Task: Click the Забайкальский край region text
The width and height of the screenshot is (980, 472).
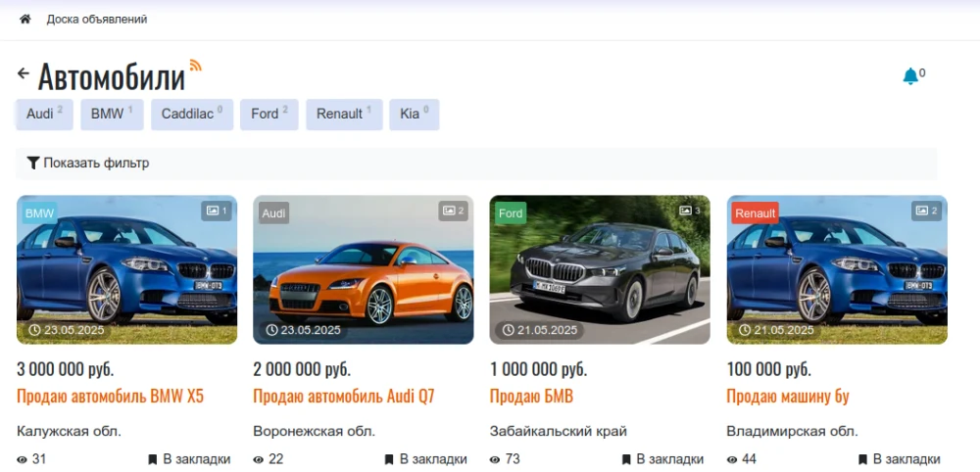Action: [x=559, y=432]
